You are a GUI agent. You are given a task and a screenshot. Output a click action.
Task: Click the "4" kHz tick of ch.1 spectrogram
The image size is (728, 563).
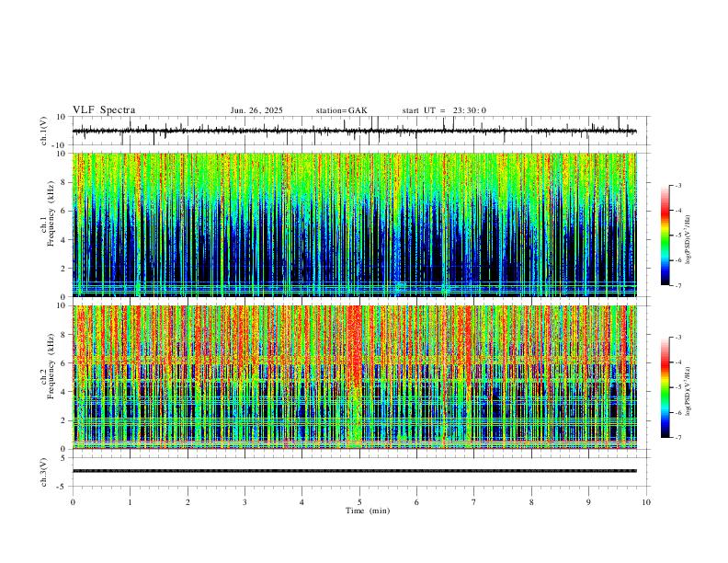click(64, 240)
